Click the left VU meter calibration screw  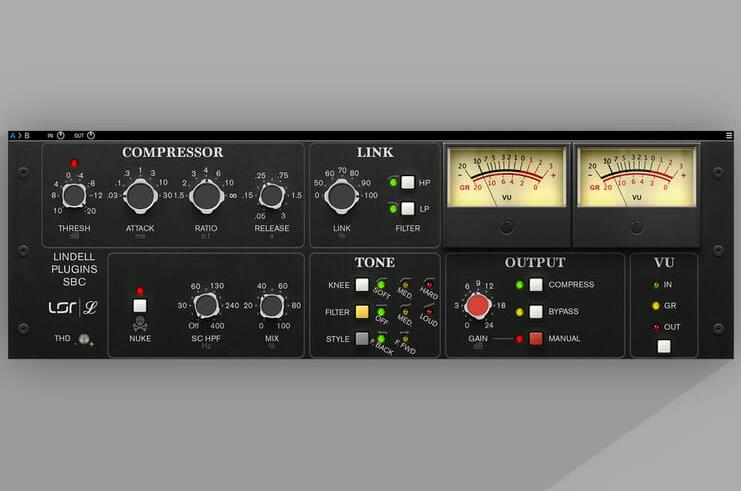click(507, 227)
